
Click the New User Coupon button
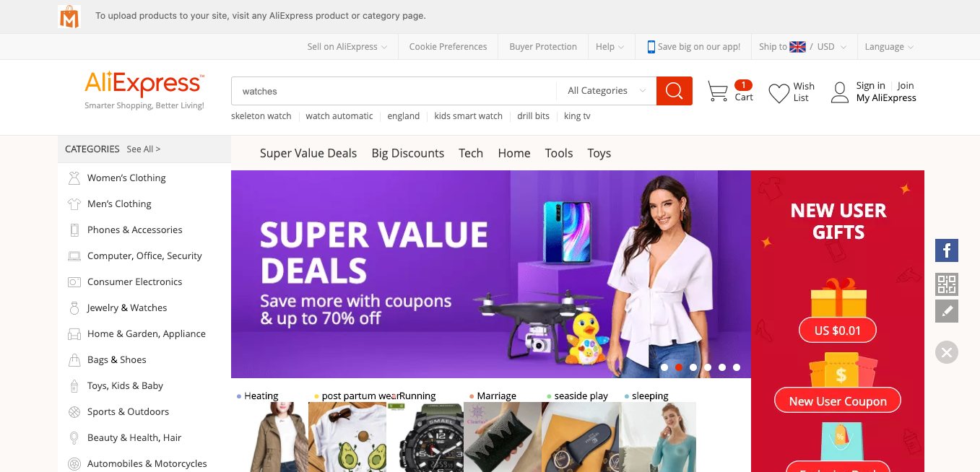838,401
